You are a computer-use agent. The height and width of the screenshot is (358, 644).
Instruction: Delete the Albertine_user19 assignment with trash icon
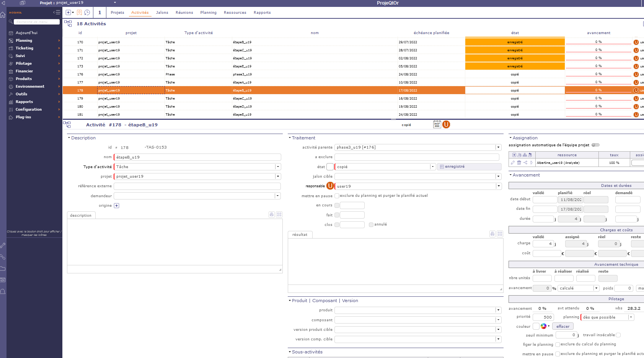(x=519, y=163)
